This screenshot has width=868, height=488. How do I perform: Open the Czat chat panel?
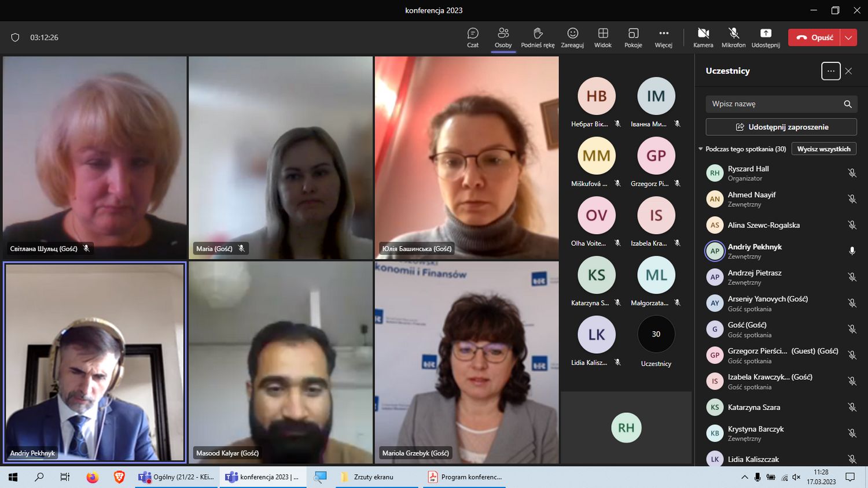(473, 37)
